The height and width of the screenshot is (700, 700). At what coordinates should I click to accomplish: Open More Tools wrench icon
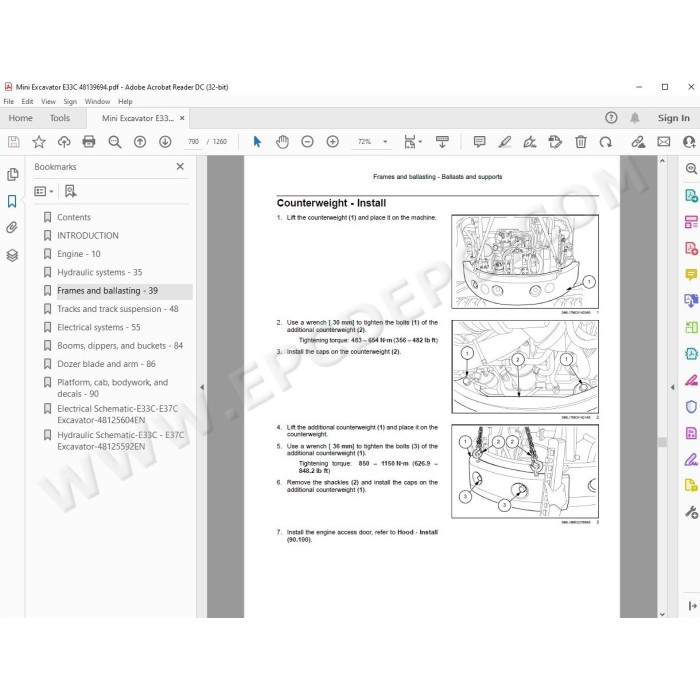coord(691,512)
